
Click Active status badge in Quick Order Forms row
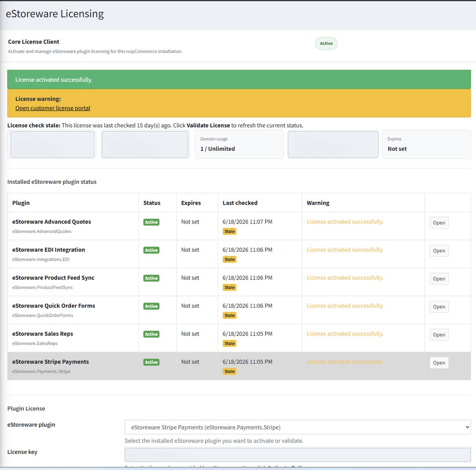[151, 306]
